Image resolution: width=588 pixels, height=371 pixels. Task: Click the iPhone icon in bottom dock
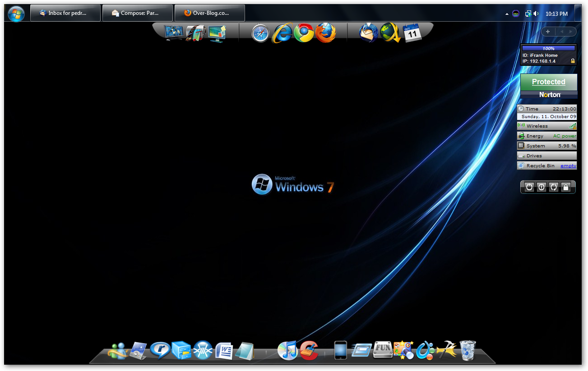coord(341,350)
